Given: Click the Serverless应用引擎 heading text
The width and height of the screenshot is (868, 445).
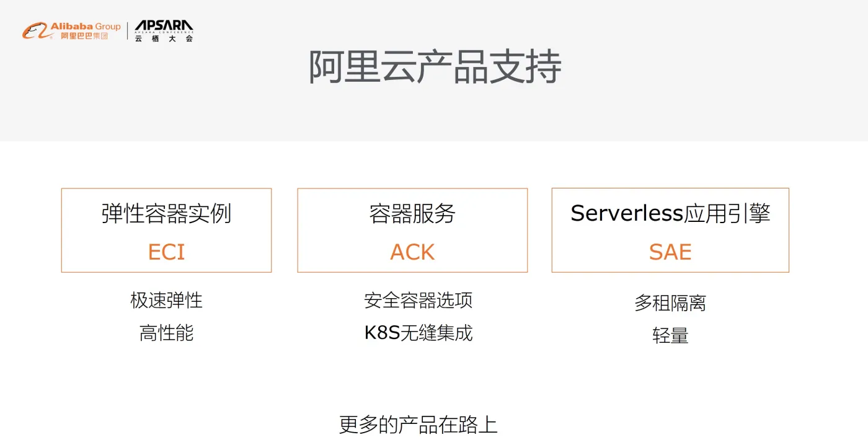Looking at the screenshot, I should (670, 213).
